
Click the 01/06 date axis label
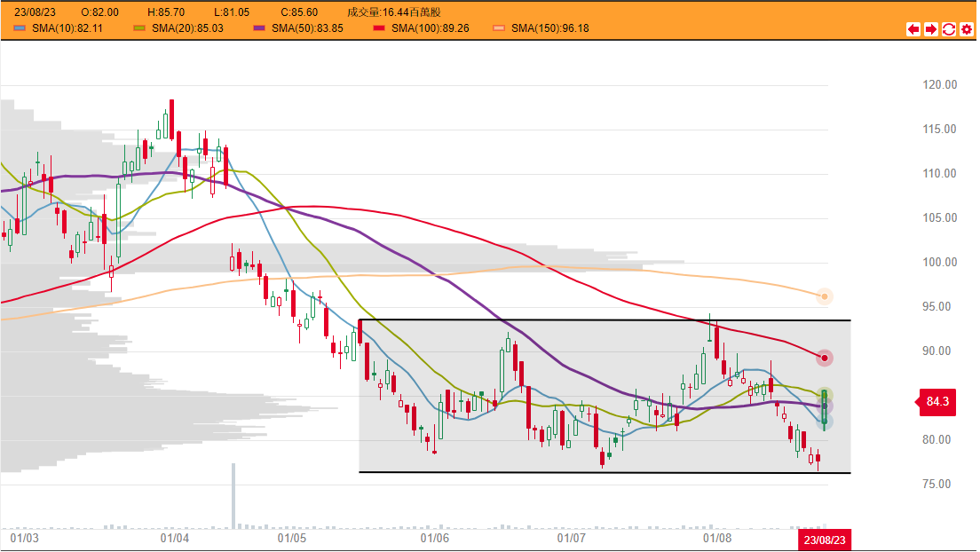click(x=434, y=539)
